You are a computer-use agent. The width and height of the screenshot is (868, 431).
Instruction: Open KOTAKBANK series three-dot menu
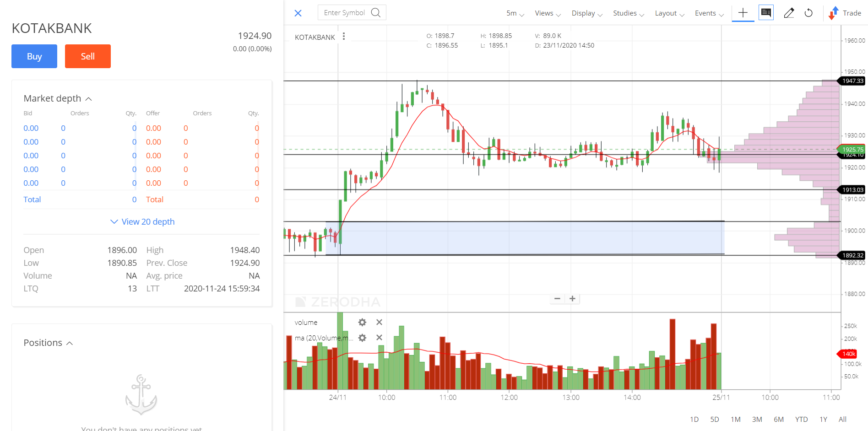pyautogui.click(x=344, y=37)
